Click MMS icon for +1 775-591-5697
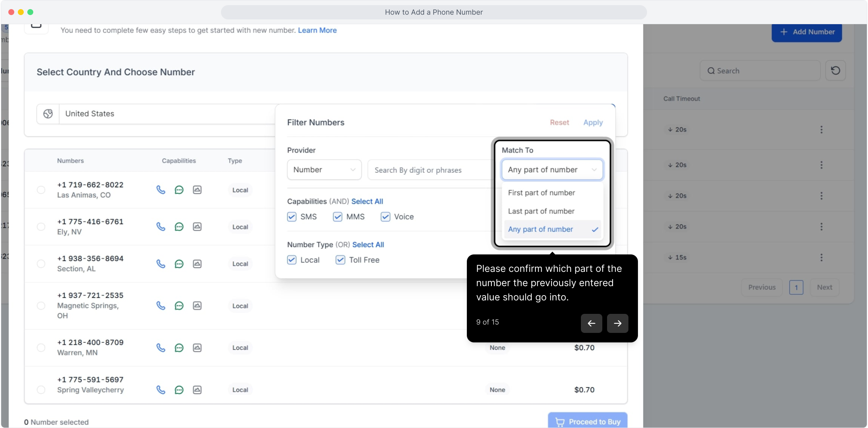 tap(197, 390)
